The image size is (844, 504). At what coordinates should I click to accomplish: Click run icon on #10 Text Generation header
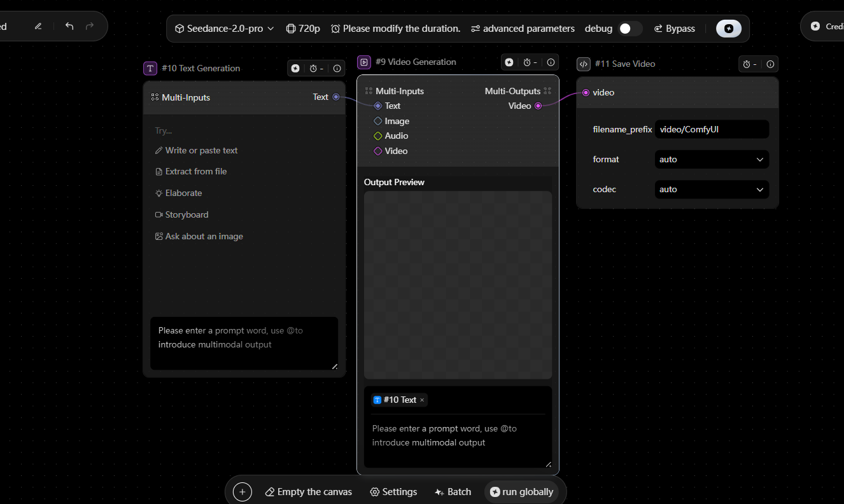295,68
